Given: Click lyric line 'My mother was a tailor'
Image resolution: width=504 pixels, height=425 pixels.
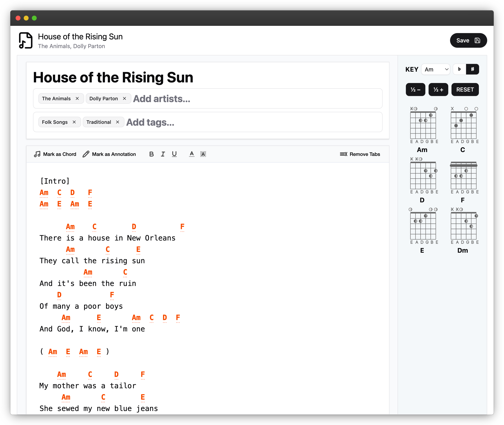Looking at the screenshot, I should click(x=88, y=386).
